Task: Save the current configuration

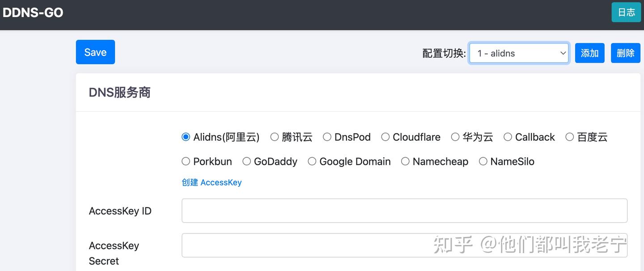Action: click(x=95, y=52)
